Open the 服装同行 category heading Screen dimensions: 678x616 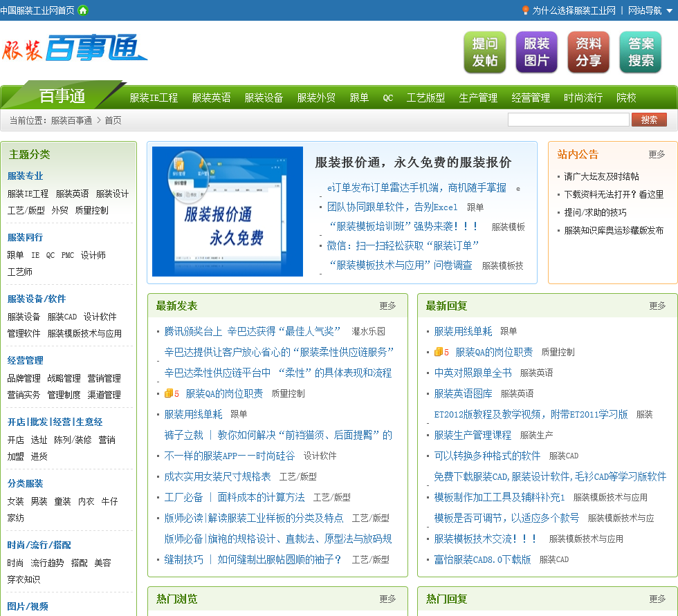click(x=25, y=237)
